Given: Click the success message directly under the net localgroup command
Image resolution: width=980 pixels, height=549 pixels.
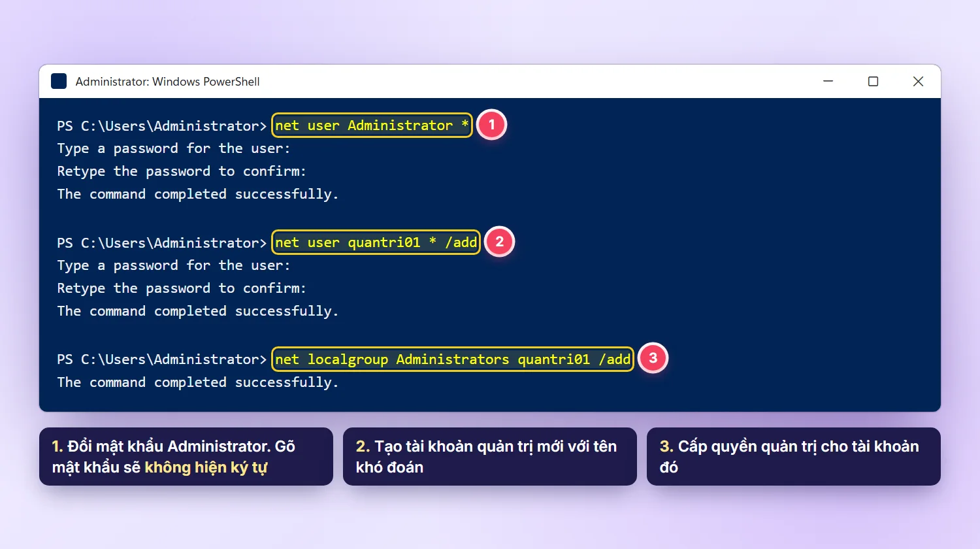Looking at the screenshot, I should coord(197,382).
